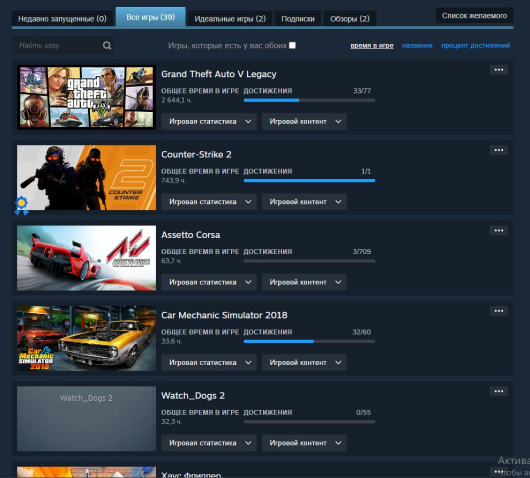Open the Подписки tab
Image resolution: width=530 pixels, height=478 pixels.
298,19
